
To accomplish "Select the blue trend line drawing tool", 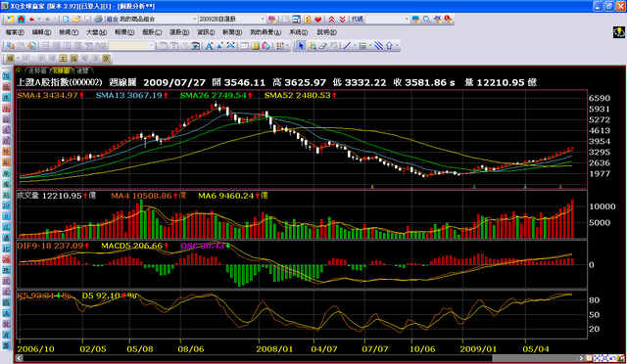I will coord(347,46).
